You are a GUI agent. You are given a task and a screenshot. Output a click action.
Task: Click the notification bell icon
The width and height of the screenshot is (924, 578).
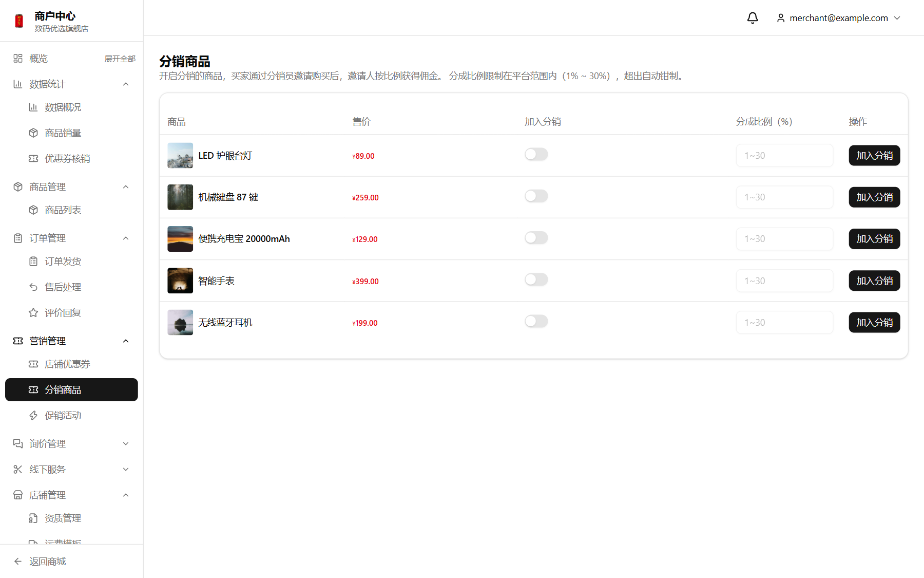coord(753,18)
